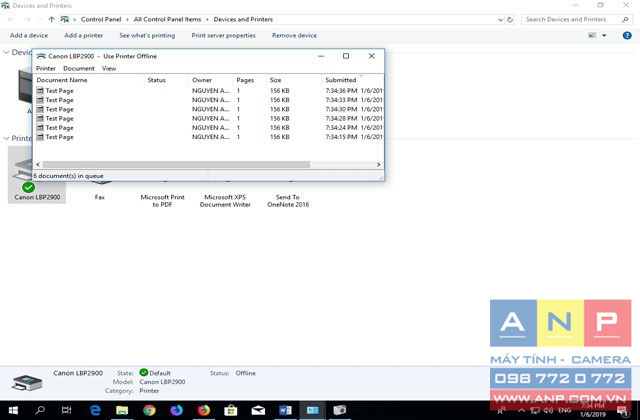This screenshot has width=640, height=420.
Task: Sort queue by Owner column header
Action: pyautogui.click(x=211, y=80)
